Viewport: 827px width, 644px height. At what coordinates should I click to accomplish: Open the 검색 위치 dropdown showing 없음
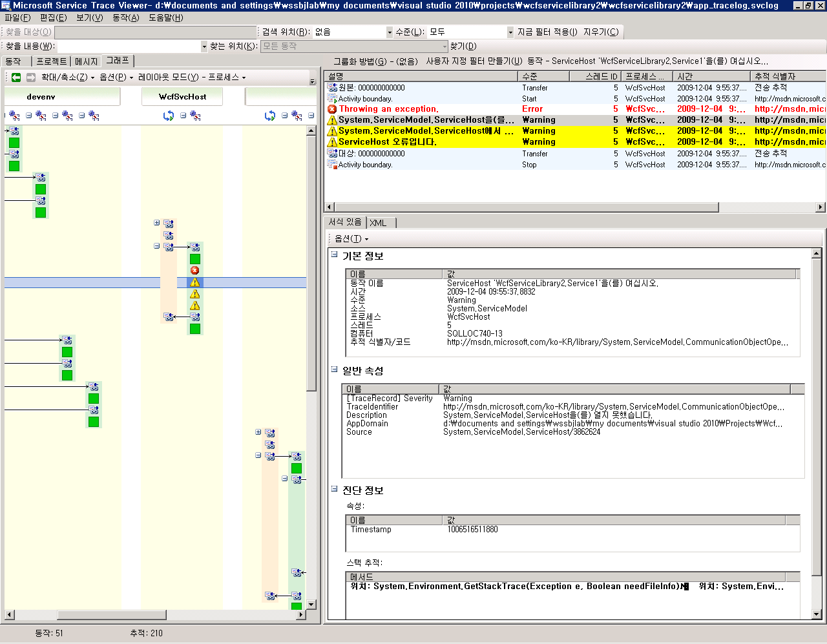tap(390, 32)
